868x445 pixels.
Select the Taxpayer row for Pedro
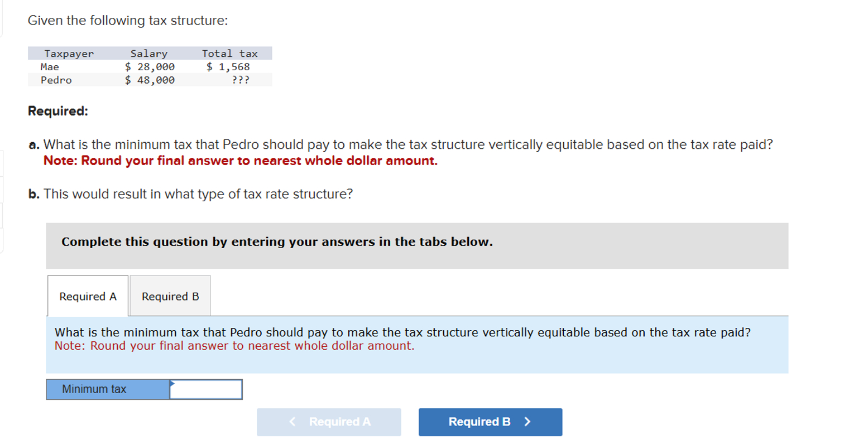click(56, 80)
